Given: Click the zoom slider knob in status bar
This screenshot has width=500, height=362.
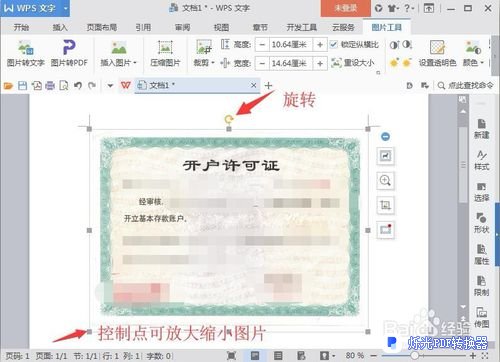Looking at the screenshot, I should click(414, 356).
